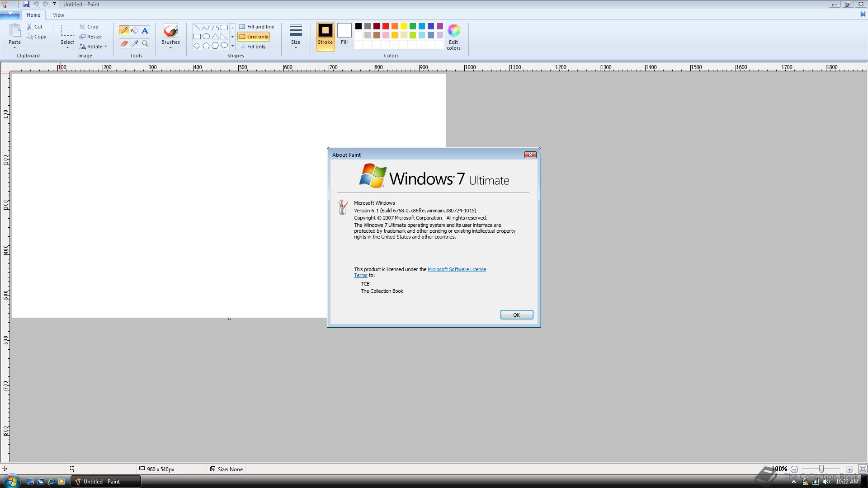
Task: Choose the Ellipse shape
Action: pyautogui.click(x=206, y=37)
